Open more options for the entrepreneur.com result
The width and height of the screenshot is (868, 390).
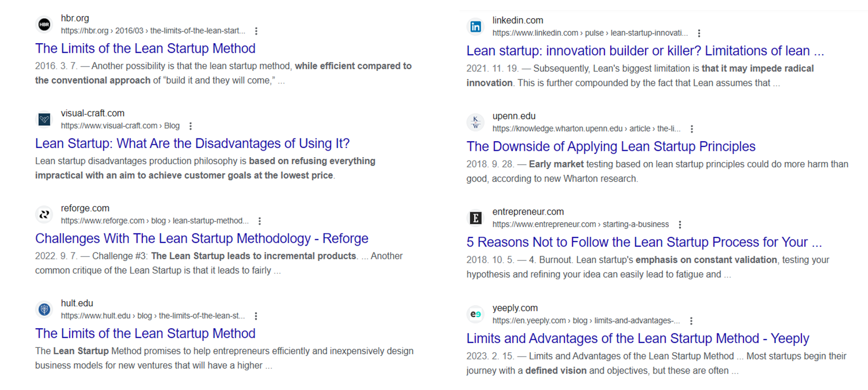pos(679,225)
